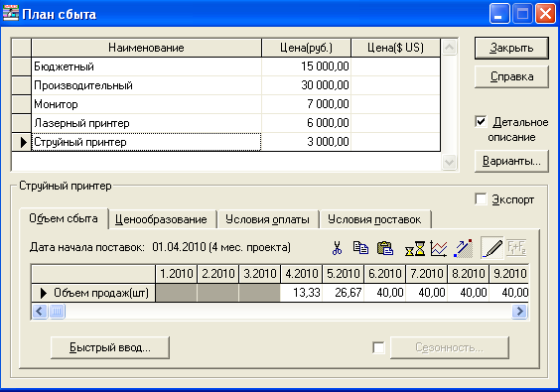Click the disabled F1+F2 formula icon
This screenshot has height=392, width=560.
(516, 248)
